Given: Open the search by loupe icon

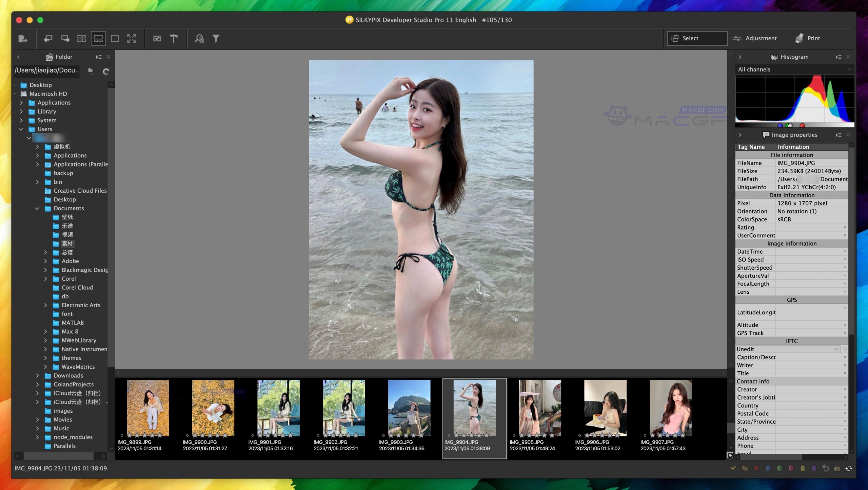Looking at the screenshot, I should click(200, 38).
